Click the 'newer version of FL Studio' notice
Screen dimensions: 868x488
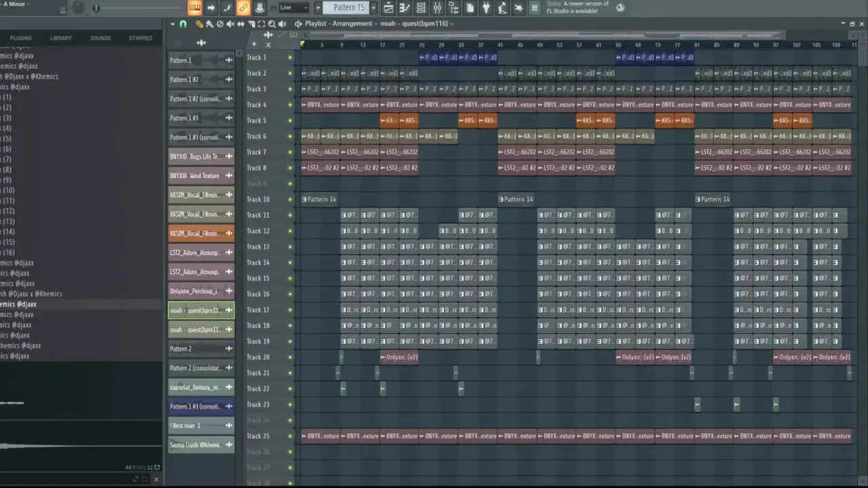[578, 7]
